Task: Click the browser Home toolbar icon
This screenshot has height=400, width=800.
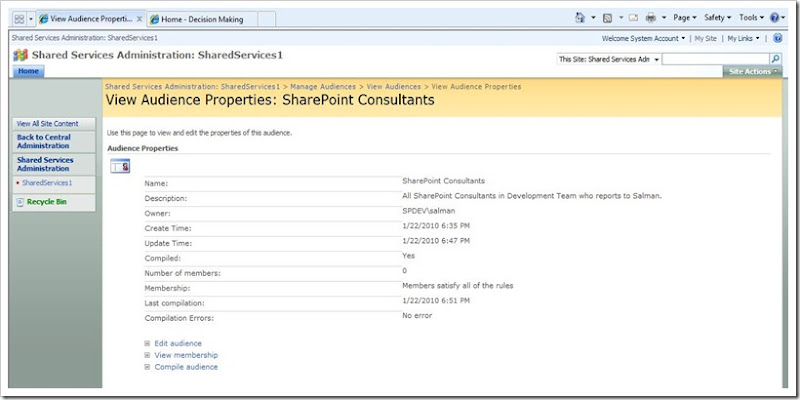Action: click(580, 18)
